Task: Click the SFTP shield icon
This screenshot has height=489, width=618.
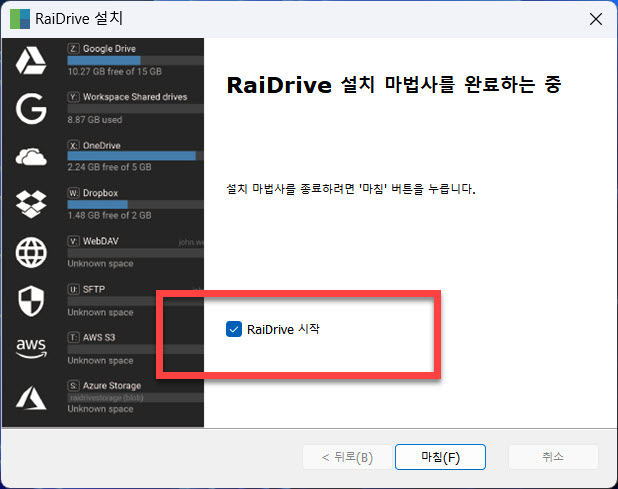Action: coord(31,301)
